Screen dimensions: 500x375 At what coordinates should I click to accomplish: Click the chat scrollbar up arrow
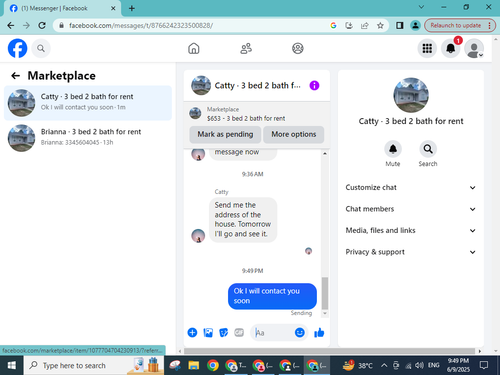coord(325,154)
